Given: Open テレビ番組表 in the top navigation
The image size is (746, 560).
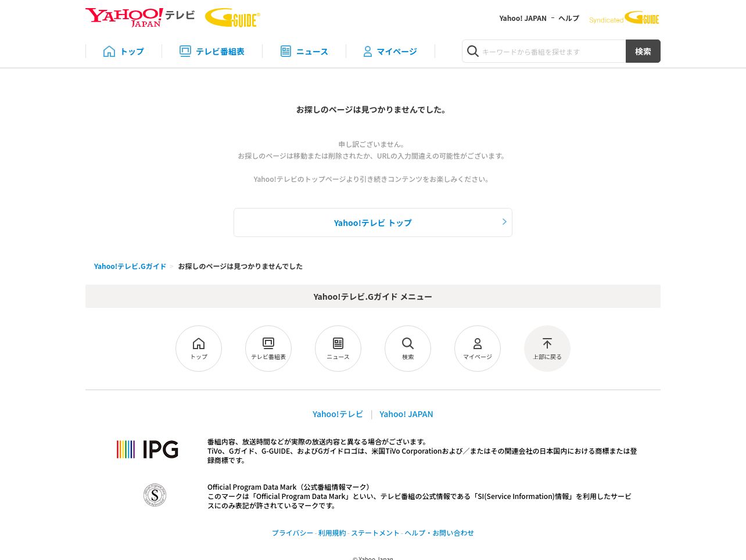Looking at the screenshot, I should pyautogui.click(x=212, y=51).
